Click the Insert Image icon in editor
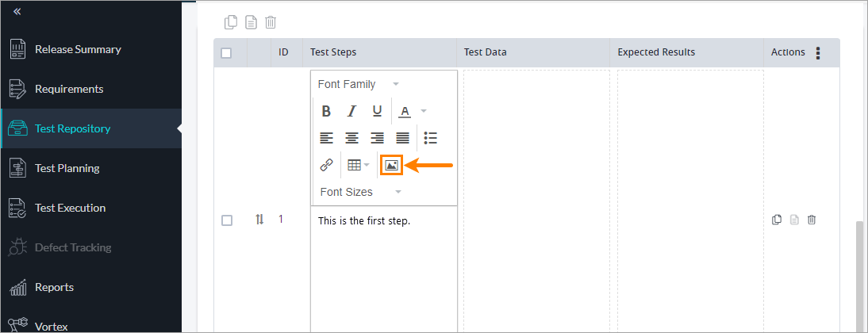 coord(390,165)
